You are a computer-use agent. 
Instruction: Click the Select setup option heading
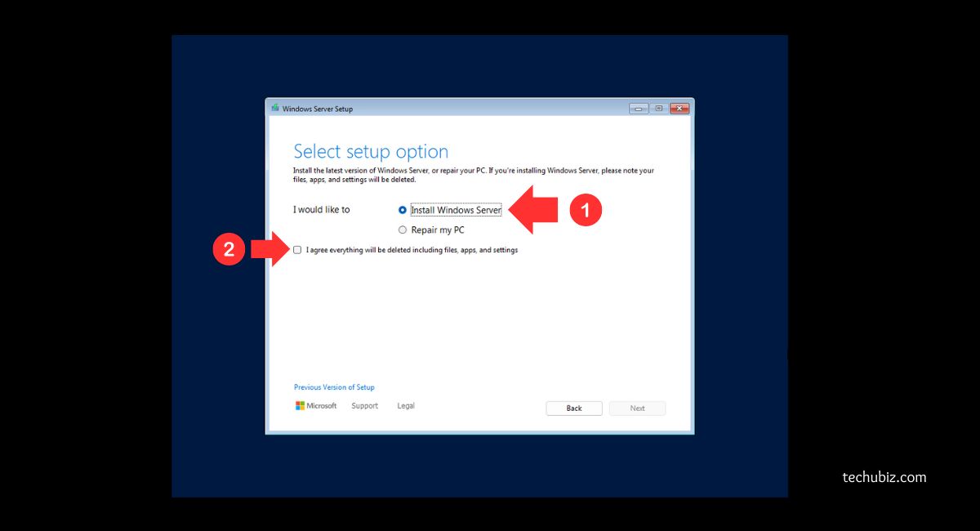coord(371,152)
